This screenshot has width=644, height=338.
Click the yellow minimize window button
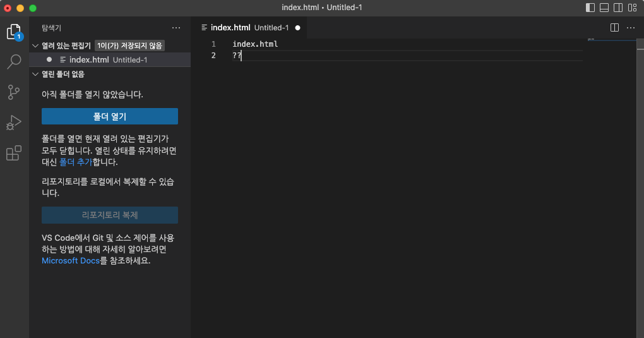20,8
